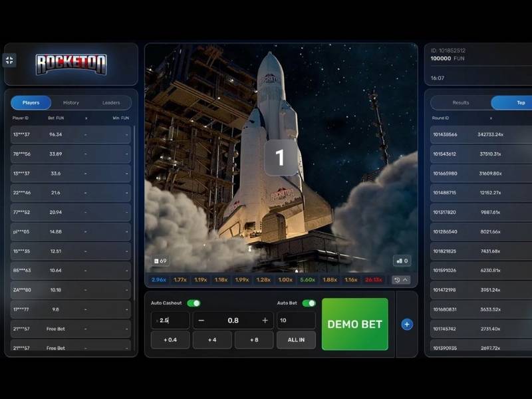This screenshot has height=399, width=532.
Task: Select the 1.28x history multiplier
Action: tap(263, 279)
